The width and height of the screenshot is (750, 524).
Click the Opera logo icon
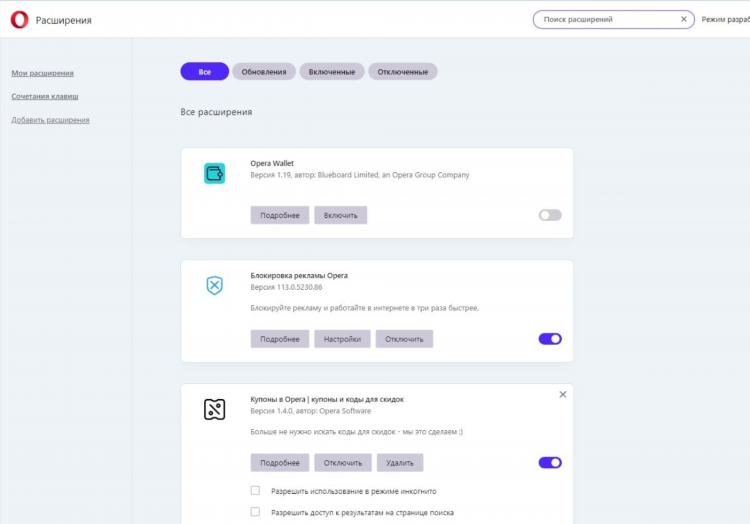[20, 20]
